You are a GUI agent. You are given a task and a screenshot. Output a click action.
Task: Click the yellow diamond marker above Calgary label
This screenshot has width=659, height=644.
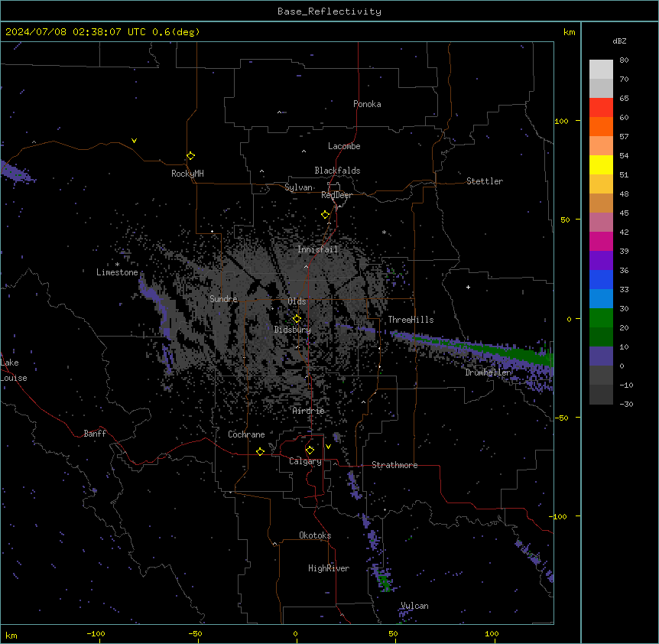(x=310, y=450)
